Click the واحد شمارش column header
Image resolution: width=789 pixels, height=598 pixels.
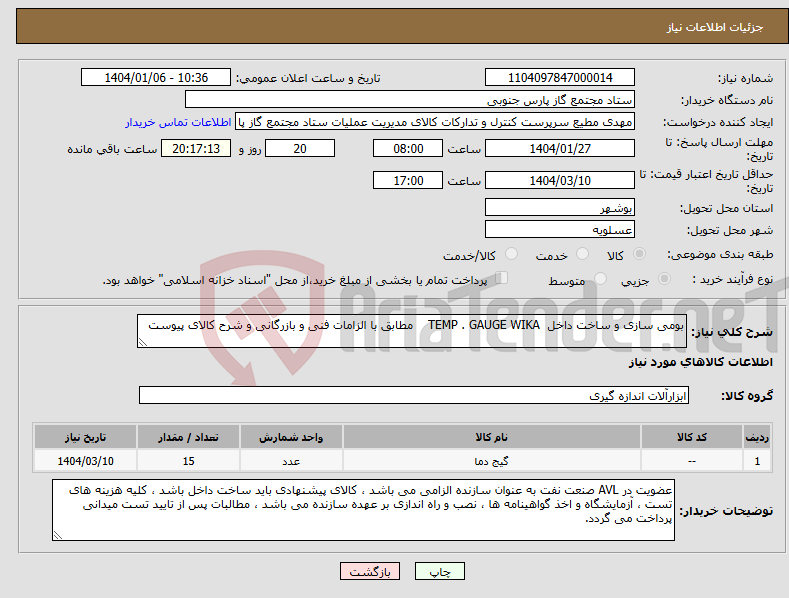291,437
